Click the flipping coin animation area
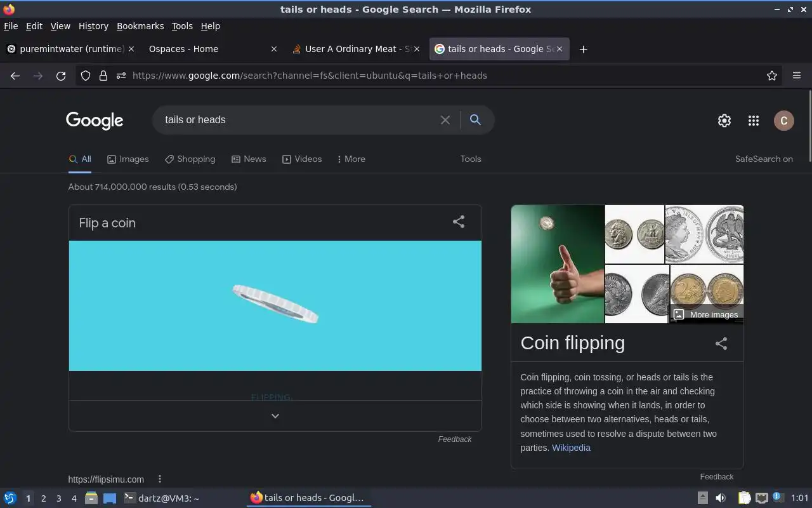 coord(275,305)
